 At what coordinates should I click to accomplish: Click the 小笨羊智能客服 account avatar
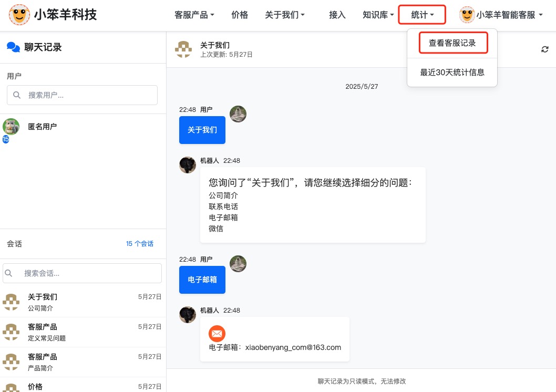pos(467,15)
